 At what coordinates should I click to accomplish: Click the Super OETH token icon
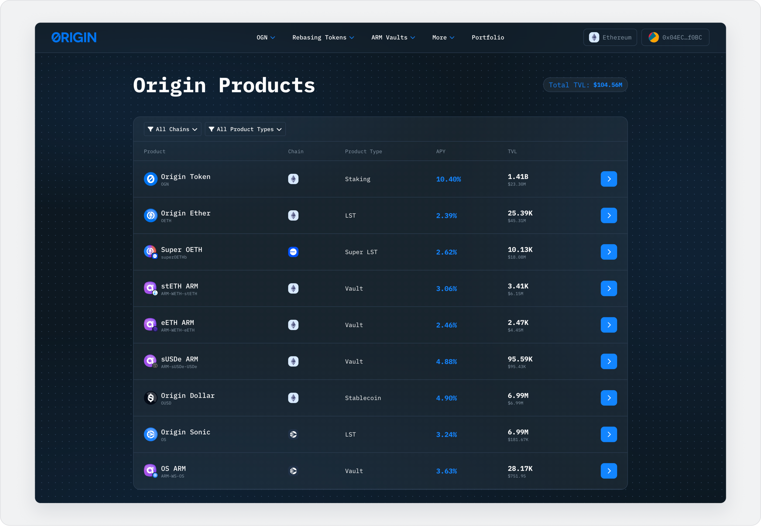click(150, 252)
